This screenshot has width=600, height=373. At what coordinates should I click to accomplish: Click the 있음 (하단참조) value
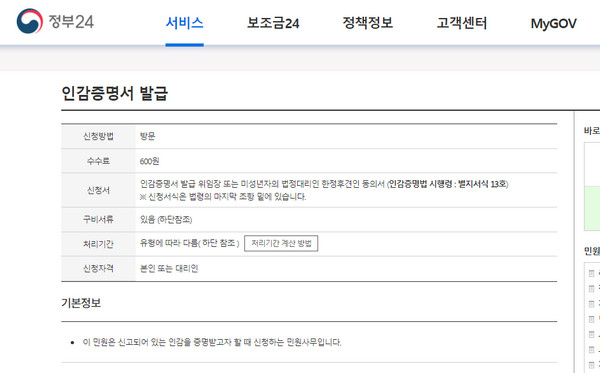[166, 219]
